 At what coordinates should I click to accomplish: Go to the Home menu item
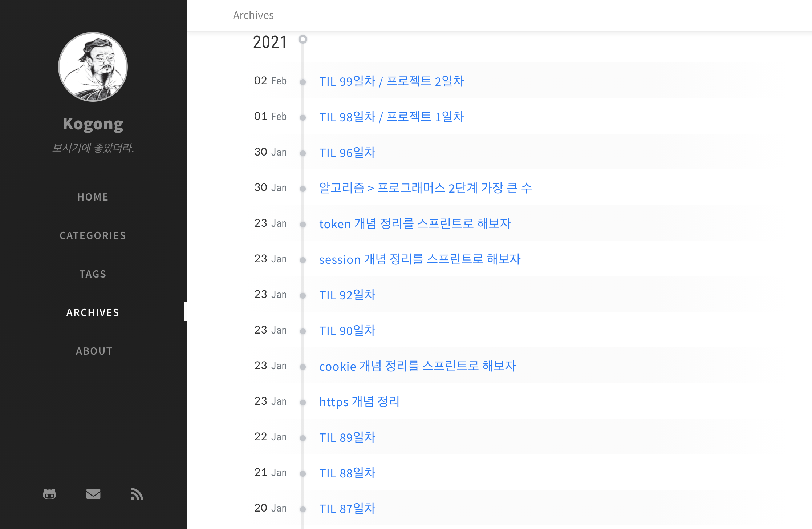click(93, 197)
